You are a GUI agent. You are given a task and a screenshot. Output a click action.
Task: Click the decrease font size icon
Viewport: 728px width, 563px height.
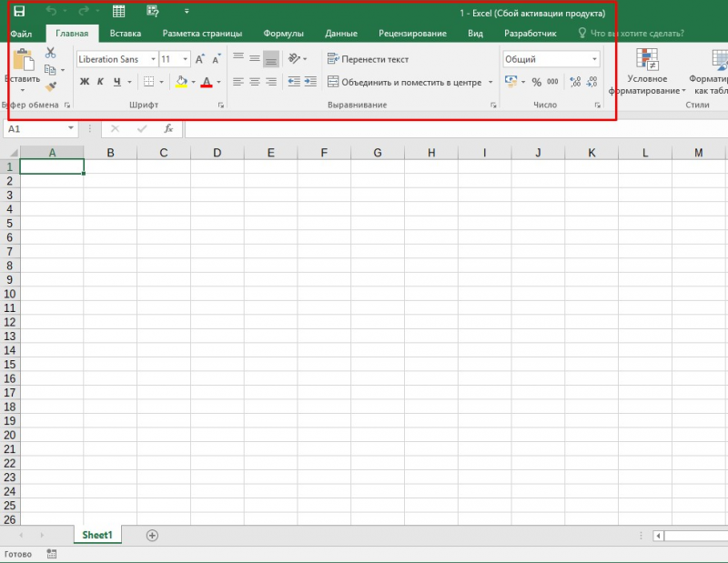pos(217,59)
